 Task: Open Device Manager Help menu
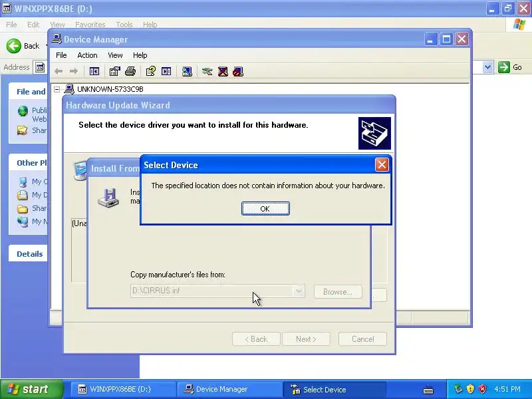[x=140, y=55]
